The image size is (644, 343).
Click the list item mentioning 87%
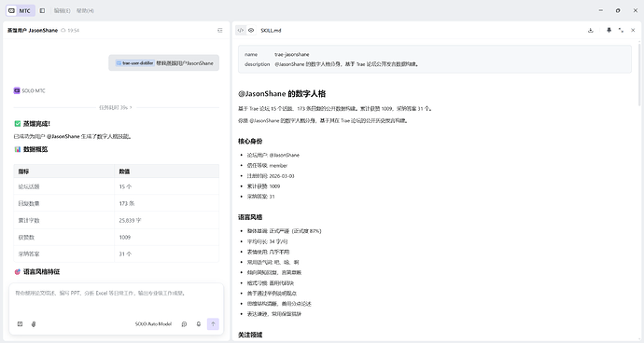coord(285,231)
